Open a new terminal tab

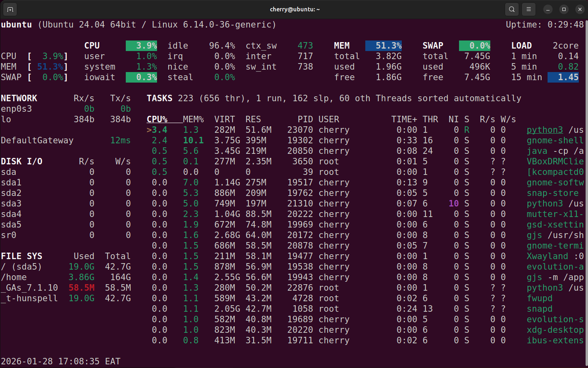tap(9, 9)
